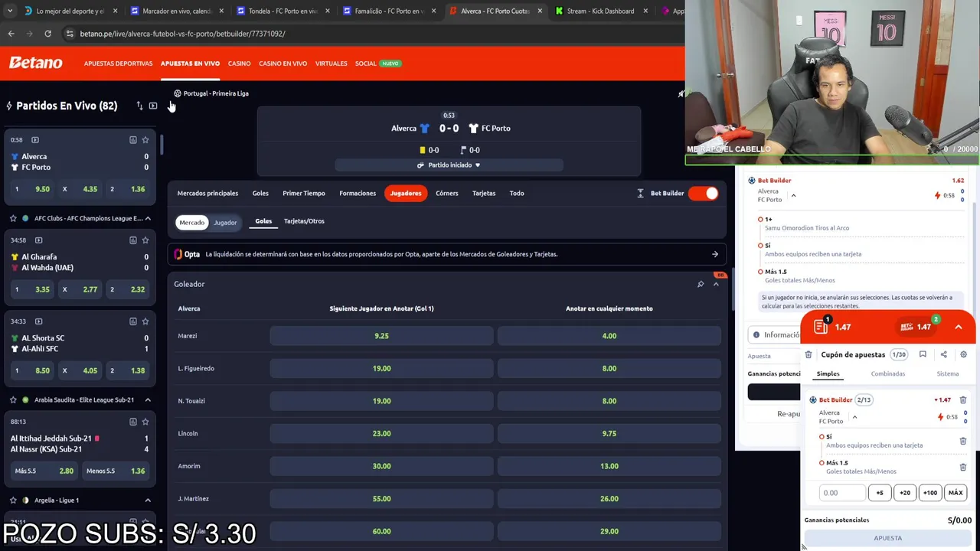Open stats icon on Al Gharafa match card
Viewport: 980px width, 551px height.
[132, 240]
